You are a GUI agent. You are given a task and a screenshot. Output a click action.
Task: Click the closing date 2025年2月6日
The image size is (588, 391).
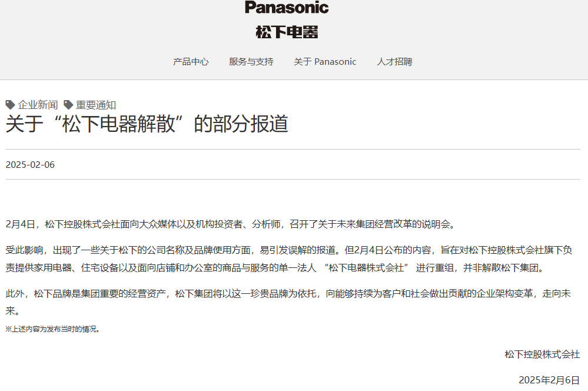549,380
